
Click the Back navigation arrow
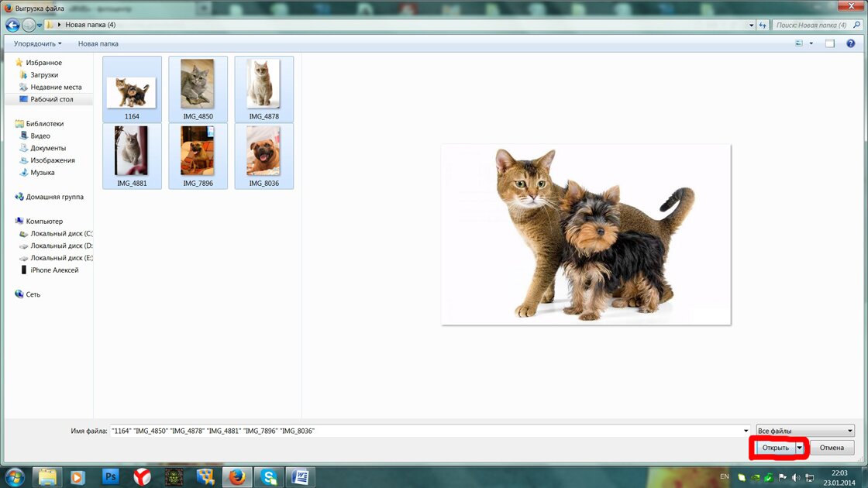click(x=13, y=25)
